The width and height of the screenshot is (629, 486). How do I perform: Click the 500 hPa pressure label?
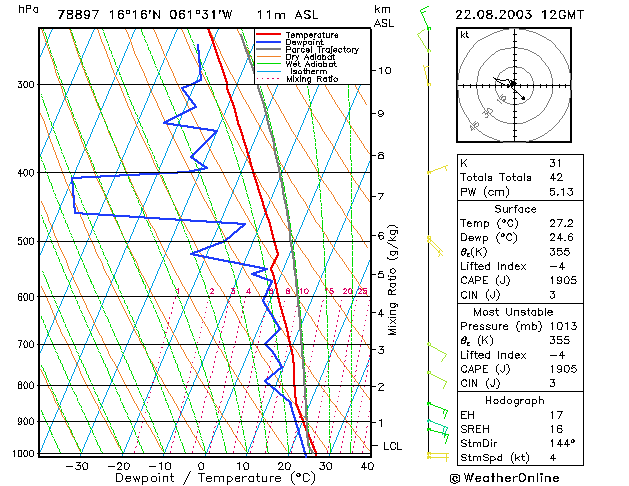pyautogui.click(x=26, y=241)
